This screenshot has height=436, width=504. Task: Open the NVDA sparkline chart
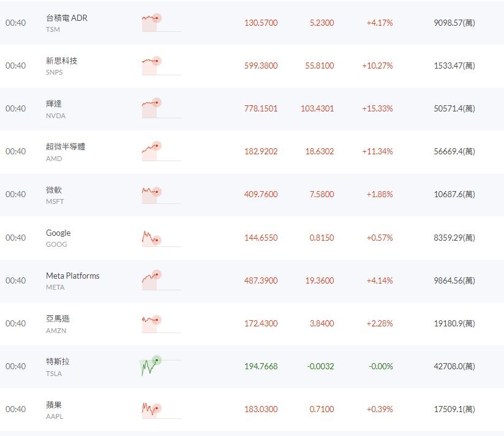tap(160, 108)
